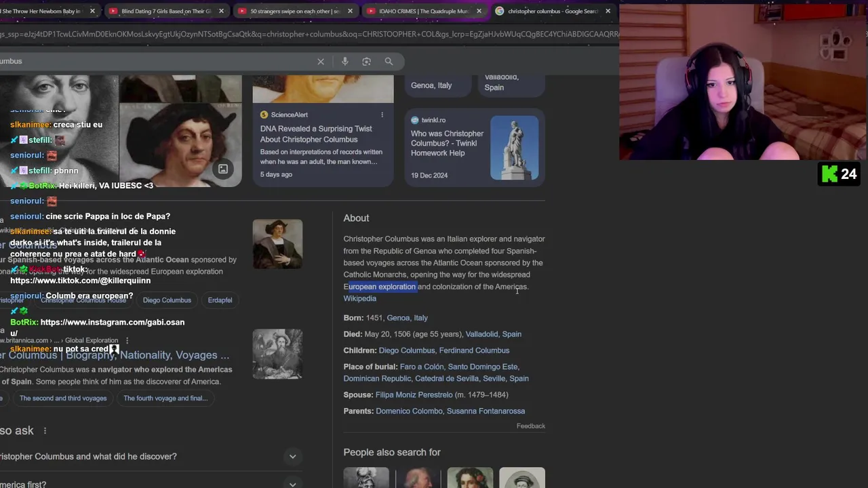Open the Genoa, Italy card at top
Screen dimensions: 868x488
[439, 85]
